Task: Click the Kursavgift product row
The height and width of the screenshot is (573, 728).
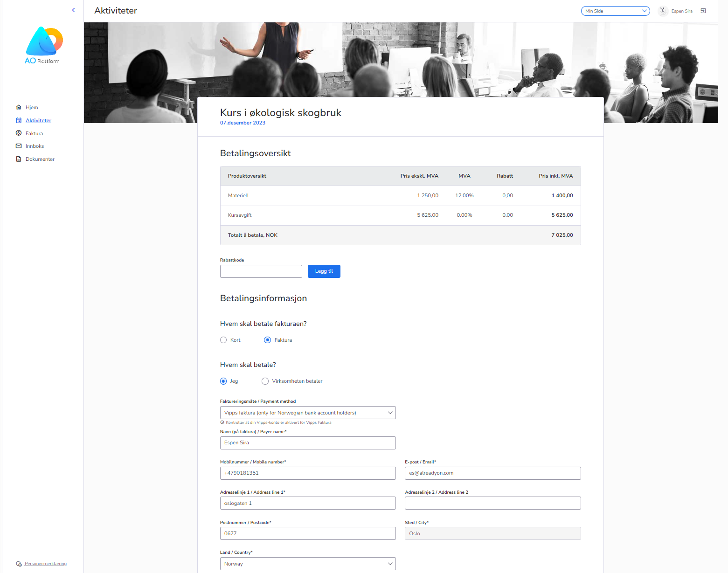Action: (401, 215)
